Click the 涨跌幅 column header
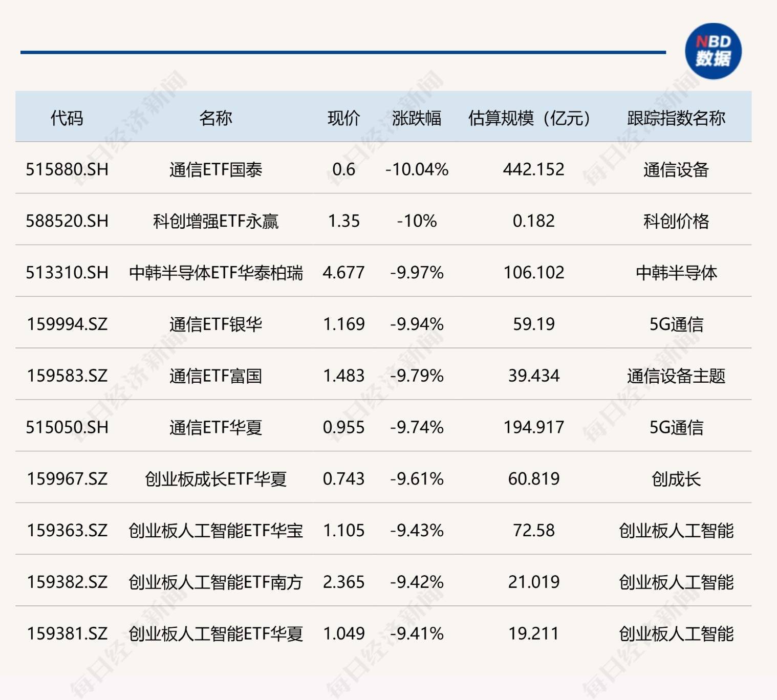 click(x=417, y=118)
